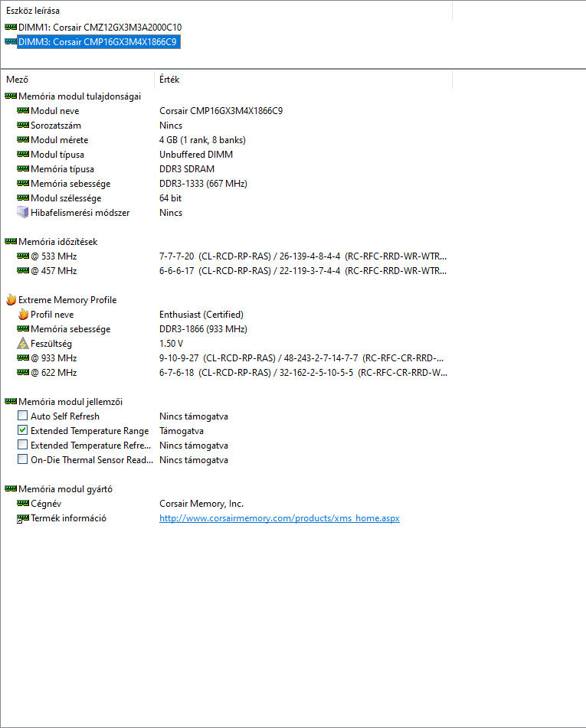Screen dimensions: 586x728
Task: Open the corsairmemory.com xms_home product link
Action: click(x=280, y=518)
